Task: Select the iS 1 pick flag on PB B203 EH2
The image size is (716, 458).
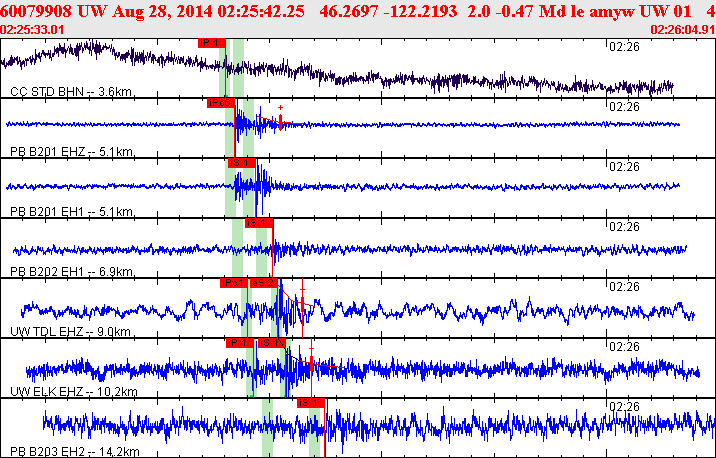Action: coord(311,403)
